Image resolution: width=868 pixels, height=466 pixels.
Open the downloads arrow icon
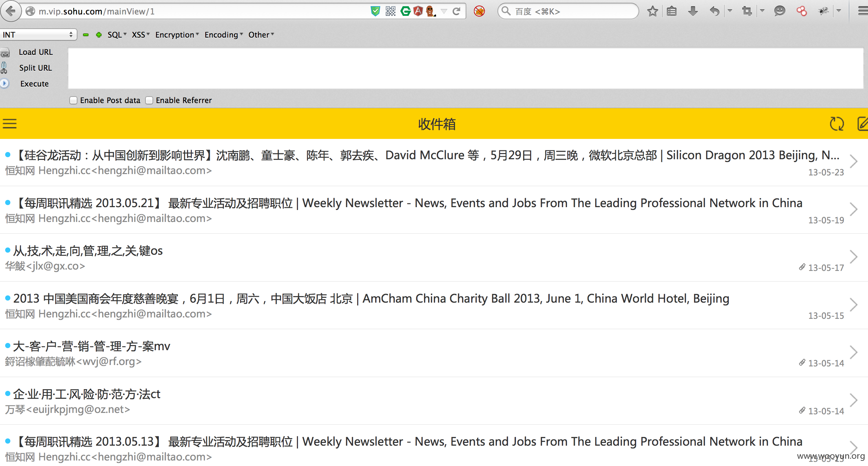click(693, 11)
